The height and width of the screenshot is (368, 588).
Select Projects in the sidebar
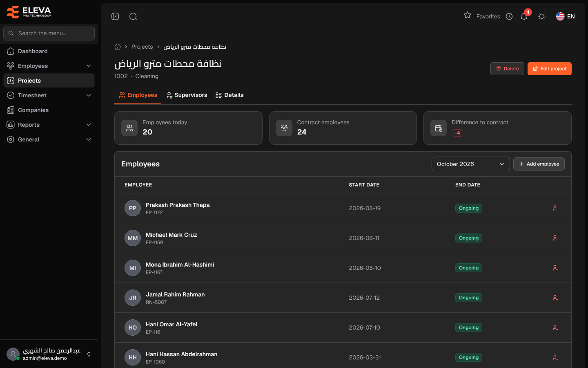click(x=49, y=81)
